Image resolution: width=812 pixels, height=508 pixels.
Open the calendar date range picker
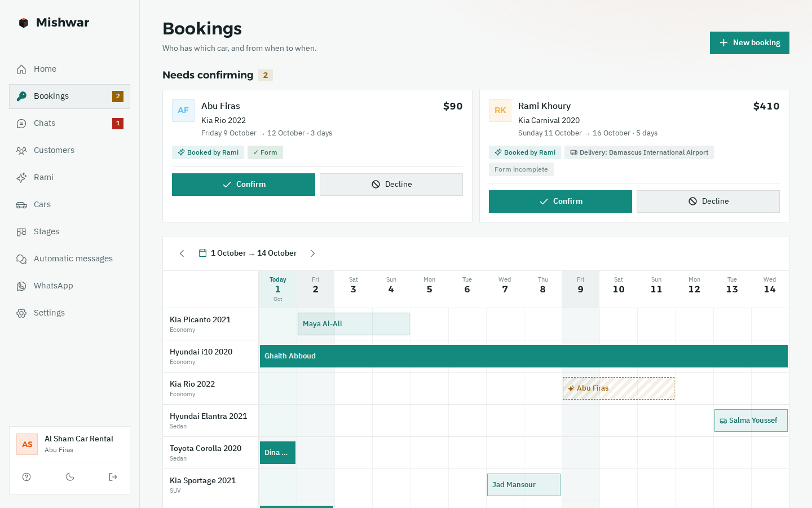[248, 253]
